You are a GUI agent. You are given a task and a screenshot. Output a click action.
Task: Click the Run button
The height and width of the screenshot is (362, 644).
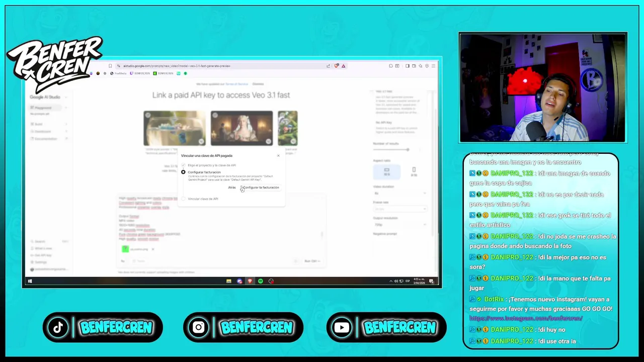(312, 261)
